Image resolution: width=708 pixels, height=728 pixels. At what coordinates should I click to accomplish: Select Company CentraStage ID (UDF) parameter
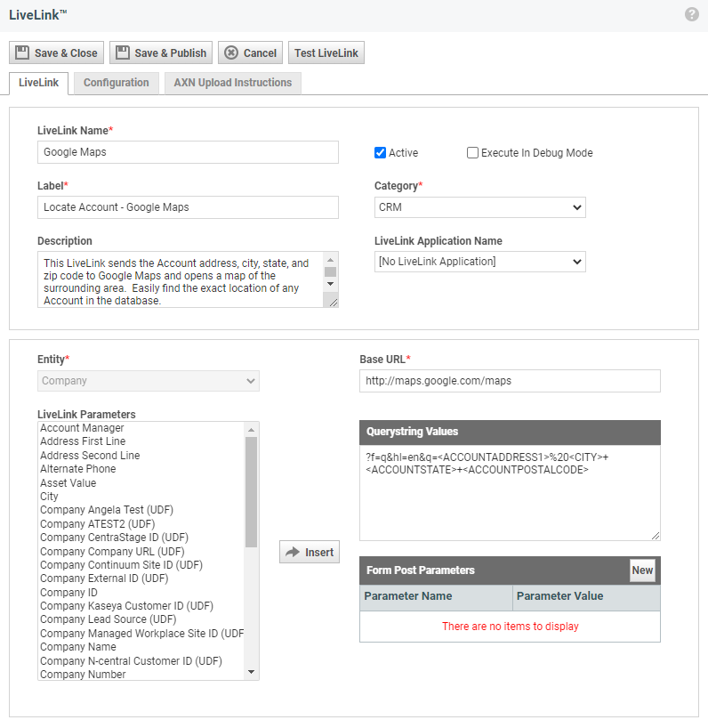[x=141, y=538]
